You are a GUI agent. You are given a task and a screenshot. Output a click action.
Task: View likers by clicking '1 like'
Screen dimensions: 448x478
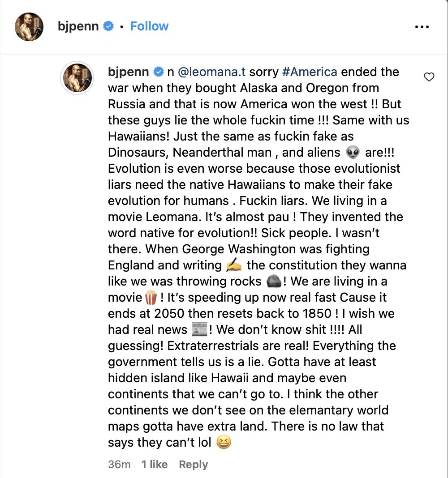click(154, 465)
